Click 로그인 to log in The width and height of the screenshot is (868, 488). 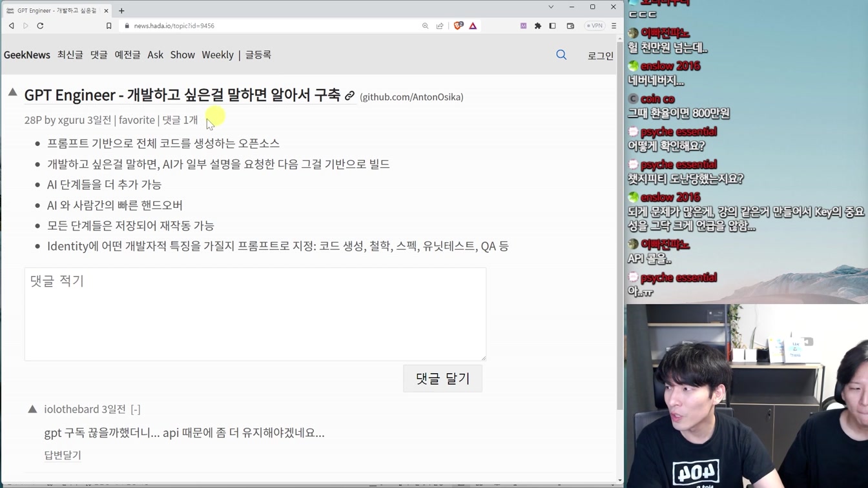[x=601, y=56]
